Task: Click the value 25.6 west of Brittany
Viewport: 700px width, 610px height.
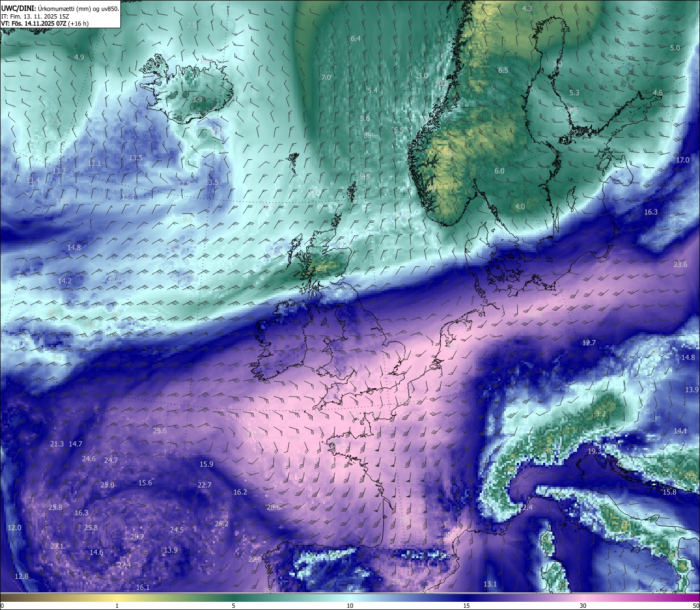Action: click(x=160, y=431)
